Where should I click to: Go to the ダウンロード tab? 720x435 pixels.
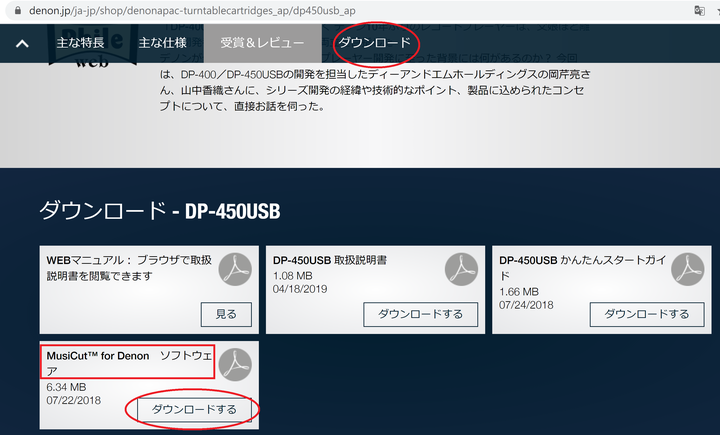[375, 43]
